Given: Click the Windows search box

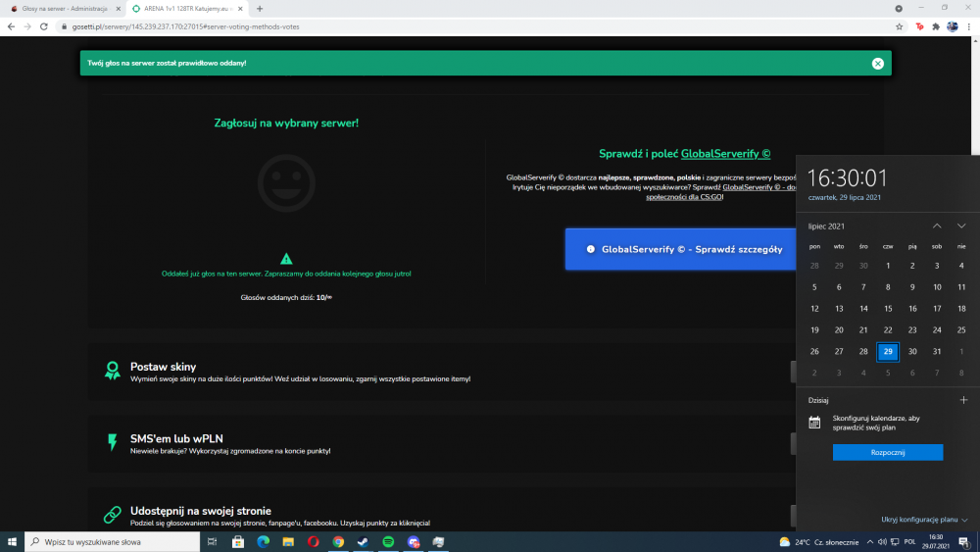Looking at the screenshot, I should tap(113, 541).
